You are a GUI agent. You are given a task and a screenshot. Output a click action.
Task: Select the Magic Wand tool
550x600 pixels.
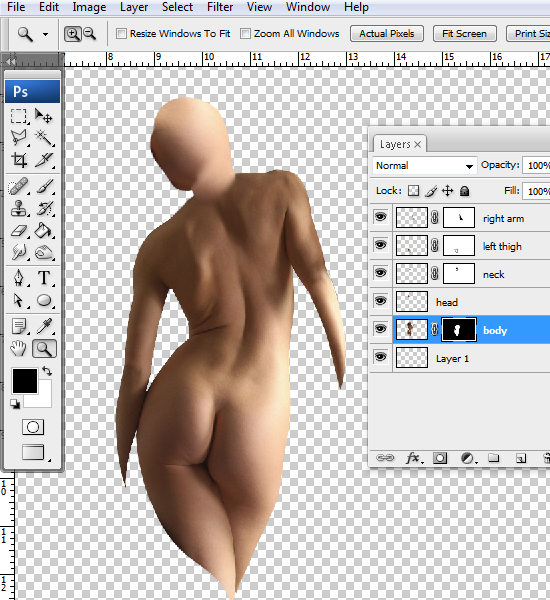44,138
